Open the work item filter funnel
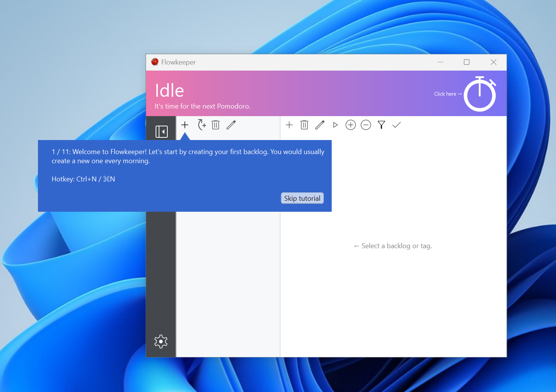556x392 pixels. [381, 125]
